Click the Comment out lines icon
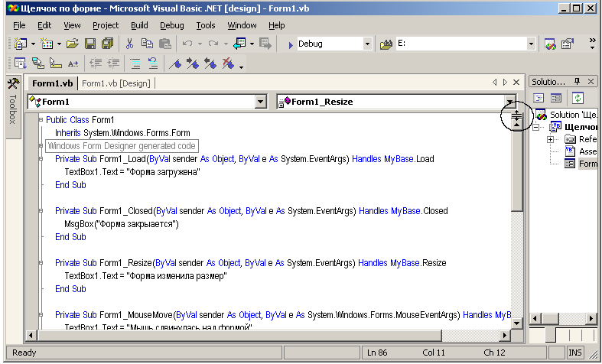 point(135,64)
